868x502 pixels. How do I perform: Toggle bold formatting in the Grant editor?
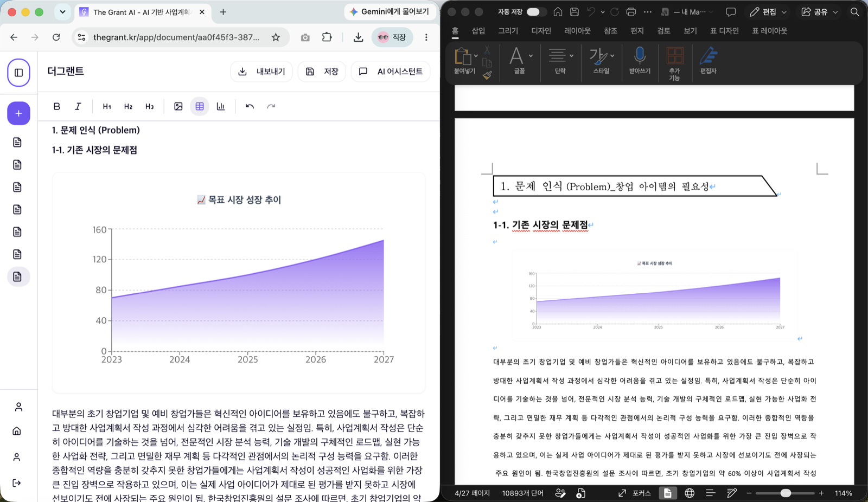(56, 106)
